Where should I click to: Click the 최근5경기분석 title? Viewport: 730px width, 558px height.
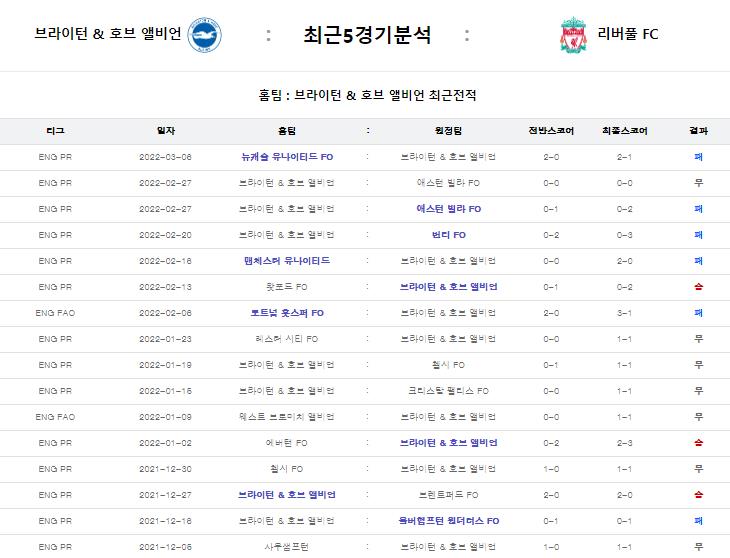[367, 35]
